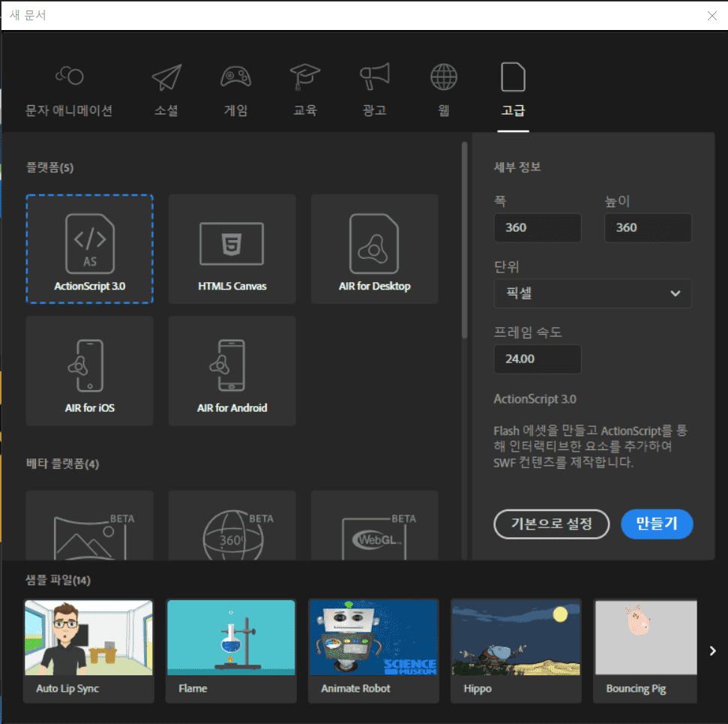728x724 pixels.
Task: Switch to the 광고 category tab
Action: point(374,91)
